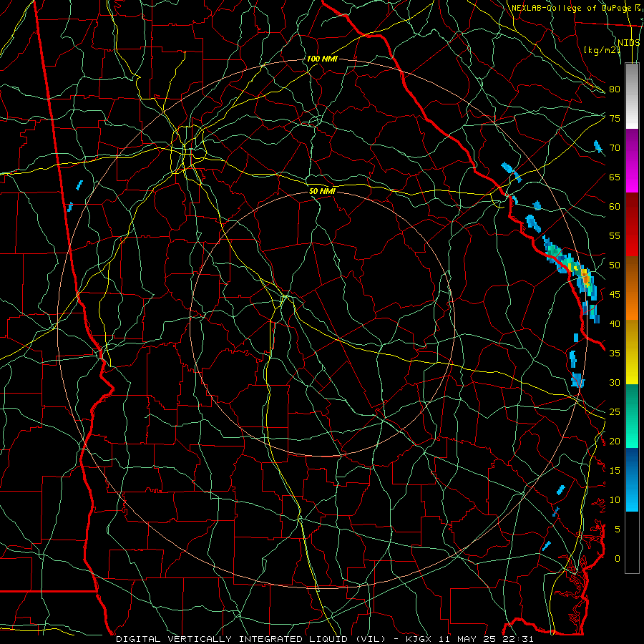The width and height of the screenshot is (644, 644).
Task: Pick the green segment of color bar
Action: (x=632, y=416)
